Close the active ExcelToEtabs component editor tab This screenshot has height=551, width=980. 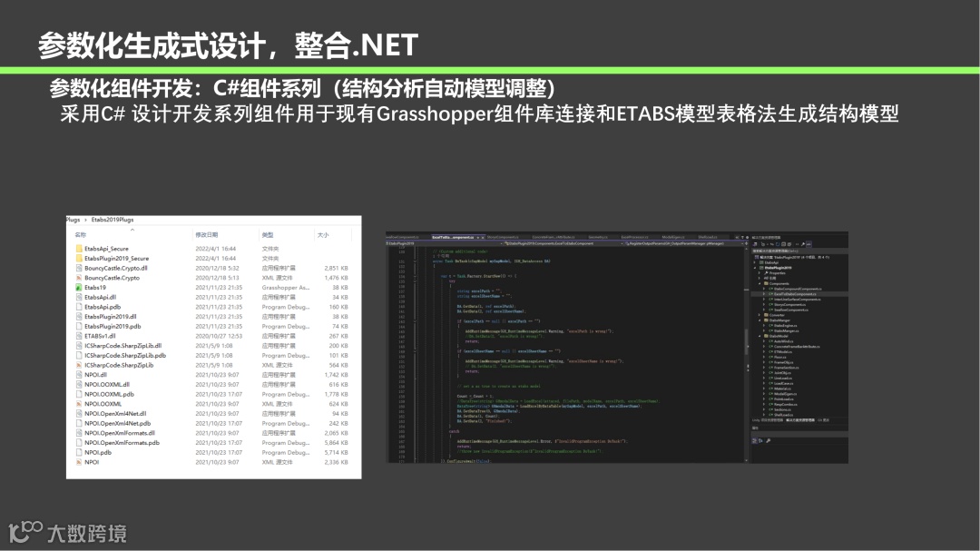coord(483,238)
